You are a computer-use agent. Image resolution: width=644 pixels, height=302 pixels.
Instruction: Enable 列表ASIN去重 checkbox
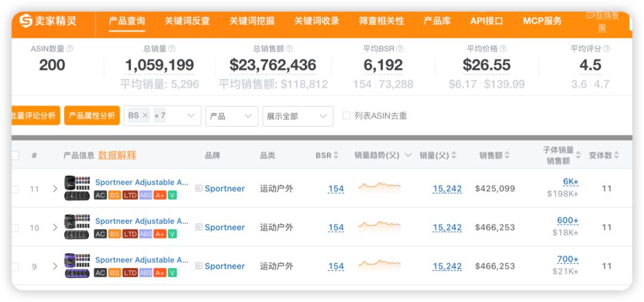(x=346, y=116)
